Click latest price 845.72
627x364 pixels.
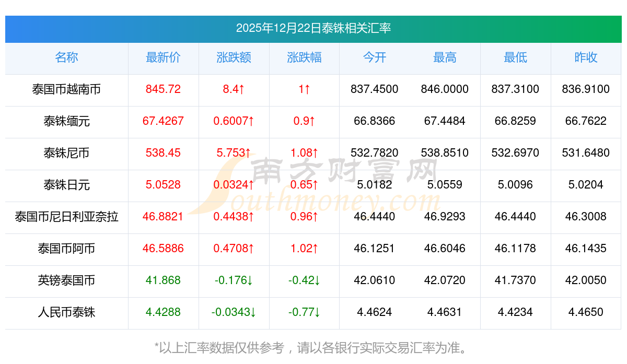coord(163,90)
